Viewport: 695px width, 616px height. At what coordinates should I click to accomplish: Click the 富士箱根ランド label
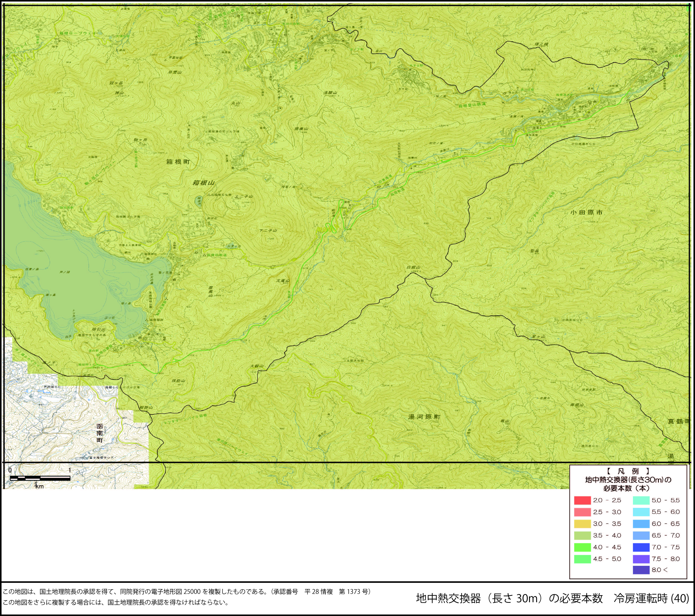(x=102, y=457)
